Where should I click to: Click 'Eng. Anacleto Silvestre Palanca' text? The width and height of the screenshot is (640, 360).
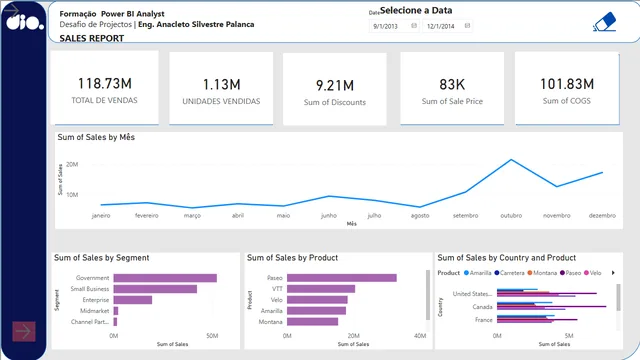click(196, 24)
